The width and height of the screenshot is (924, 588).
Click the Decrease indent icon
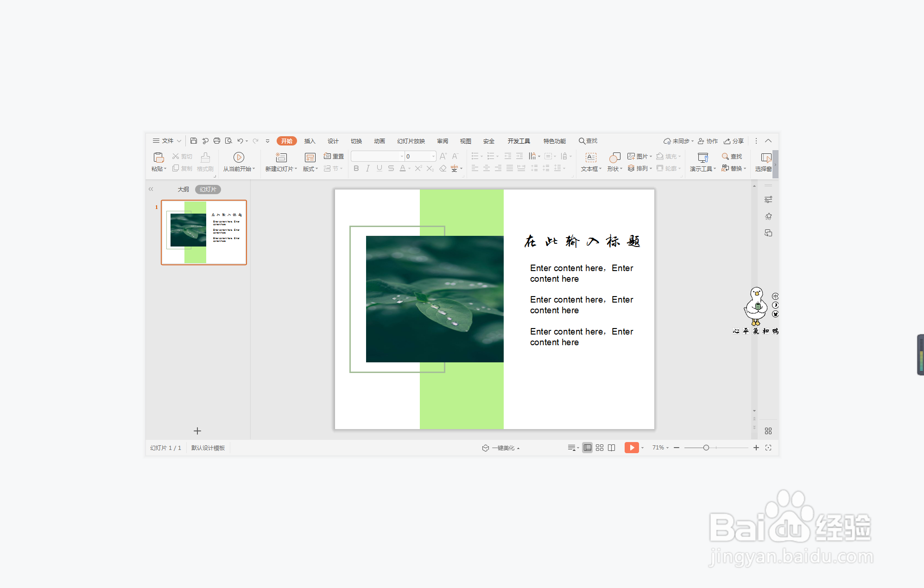(508, 156)
